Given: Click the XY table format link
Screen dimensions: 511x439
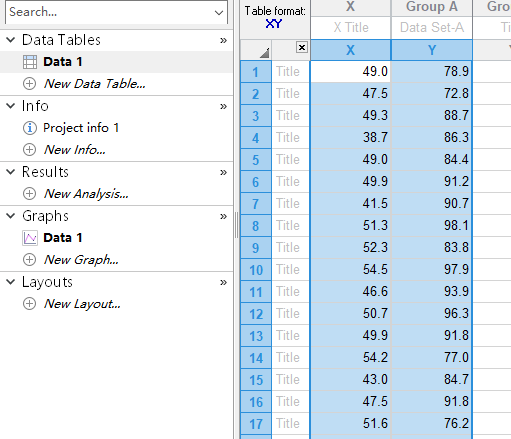Looking at the screenshot, I should [274, 24].
